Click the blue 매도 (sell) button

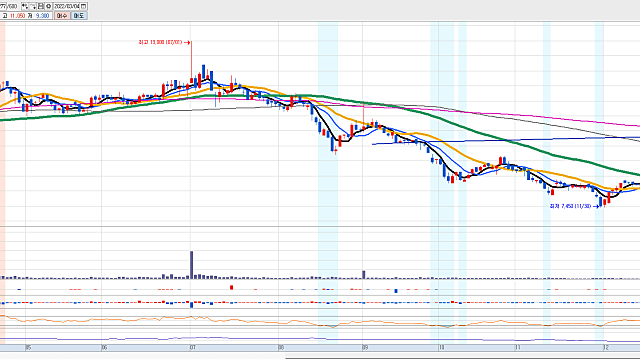click(x=79, y=16)
